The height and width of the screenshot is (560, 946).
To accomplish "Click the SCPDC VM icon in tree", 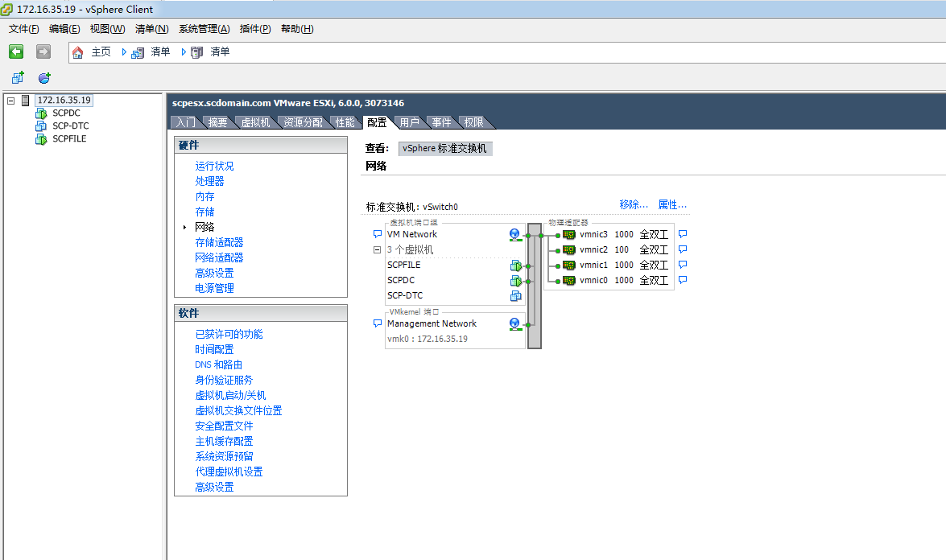I will point(41,113).
